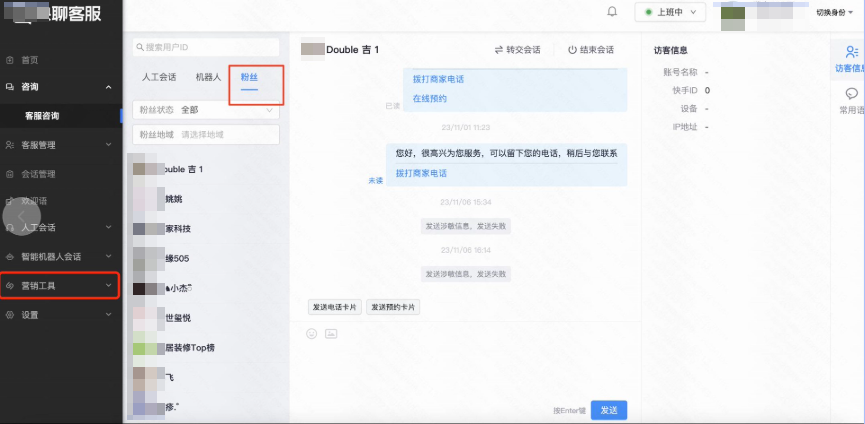Viewport: 865px width, 424px height.
Task: Click the 搜索用户ID search field
Action: pos(206,47)
